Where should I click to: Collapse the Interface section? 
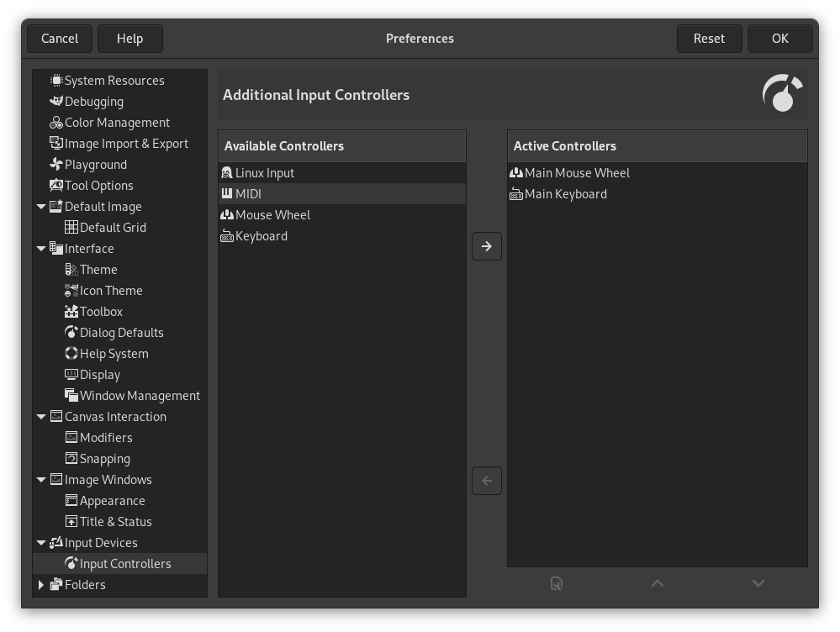coord(41,248)
